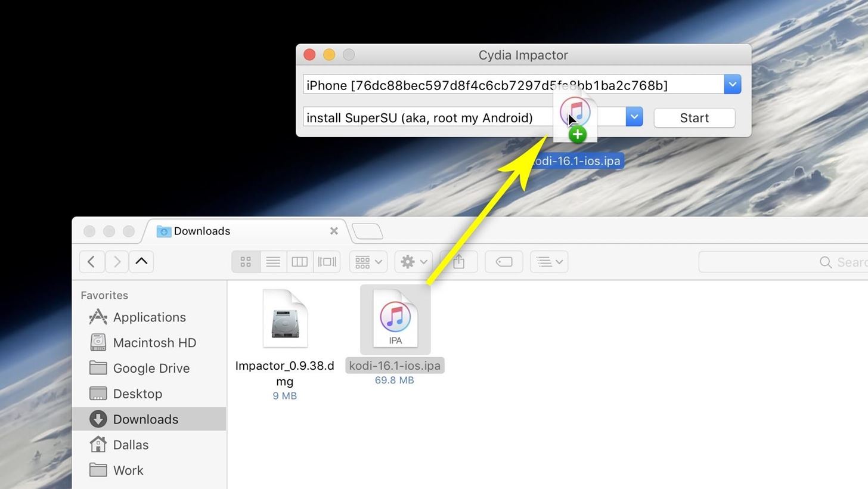
Task: Go to the enclosing folder with up arrow
Action: [x=141, y=262]
